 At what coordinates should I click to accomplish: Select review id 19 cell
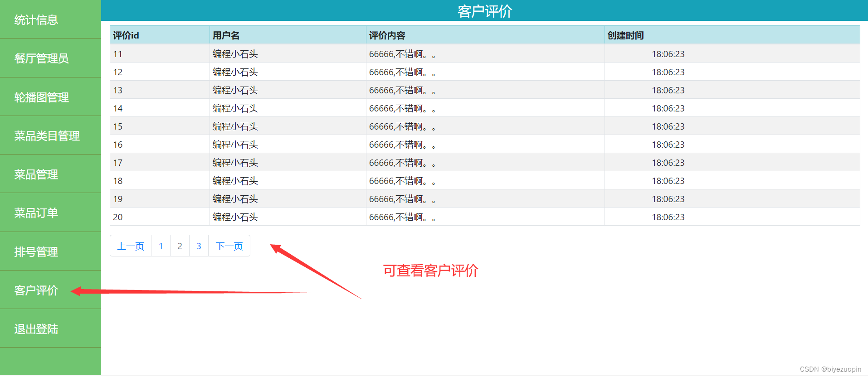[160, 198]
